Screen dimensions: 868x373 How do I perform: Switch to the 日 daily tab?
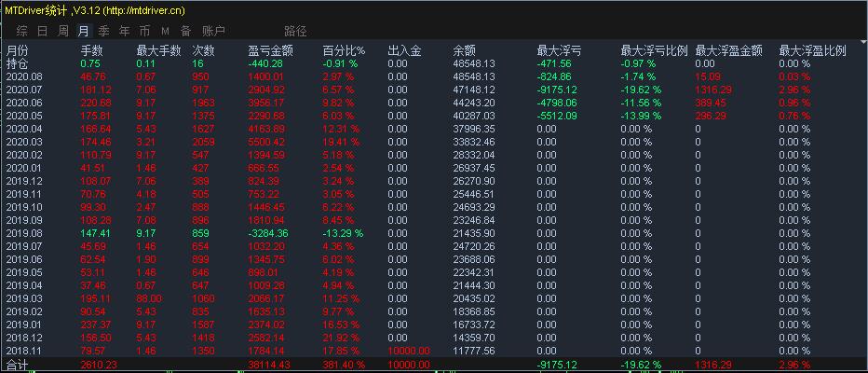pos(43,31)
